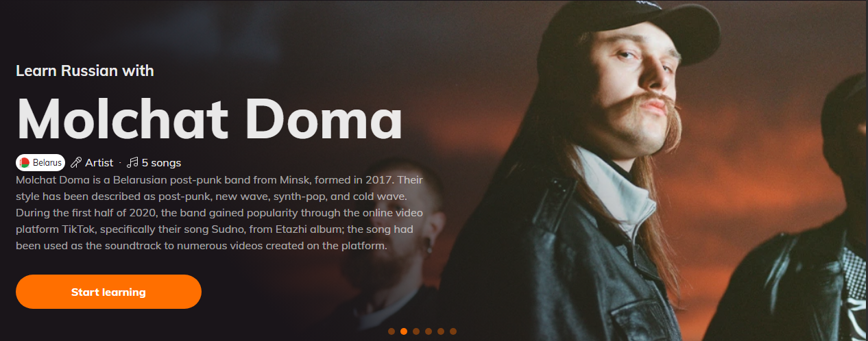Go to the fourth carousel slide dot

(x=429, y=331)
